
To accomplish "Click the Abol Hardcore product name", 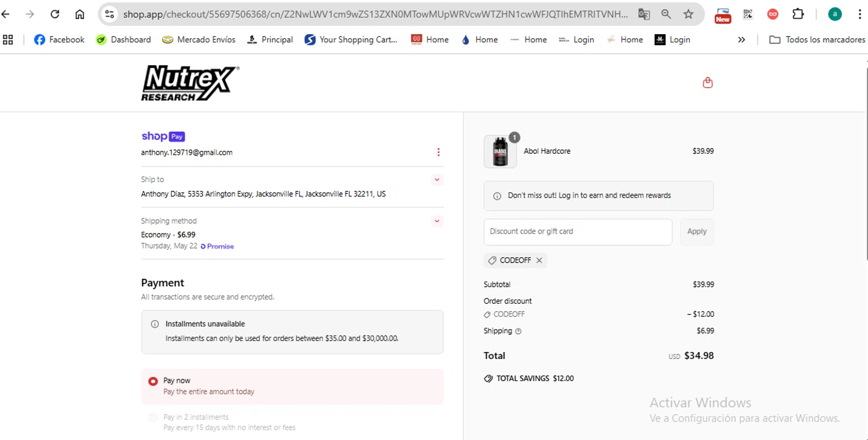I will [547, 151].
